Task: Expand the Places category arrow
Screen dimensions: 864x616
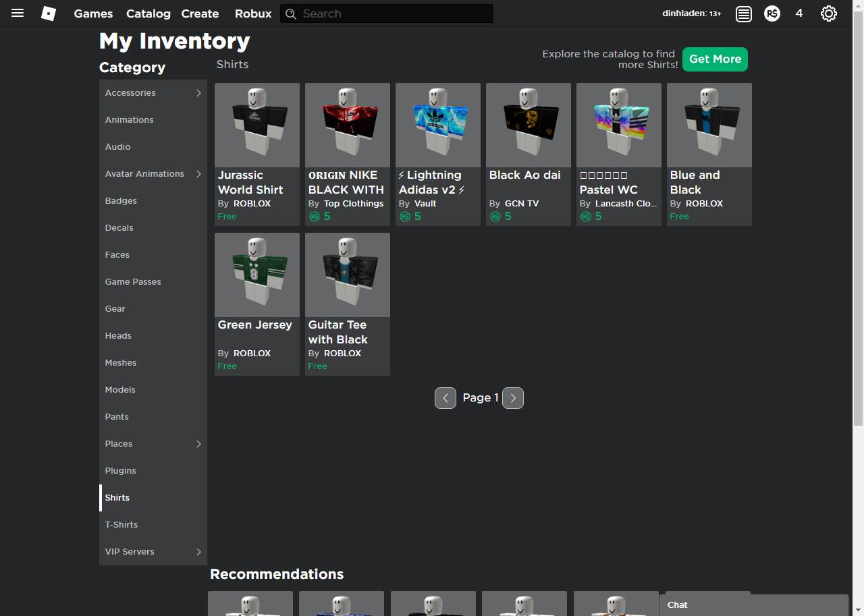Action: pyautogui.click(x=198, y=444)
